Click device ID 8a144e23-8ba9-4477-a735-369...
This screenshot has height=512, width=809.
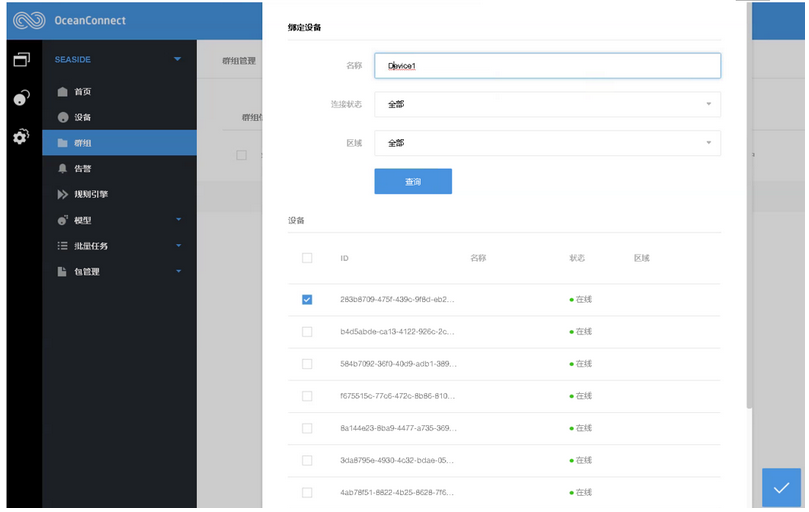(x=398, y=428)
